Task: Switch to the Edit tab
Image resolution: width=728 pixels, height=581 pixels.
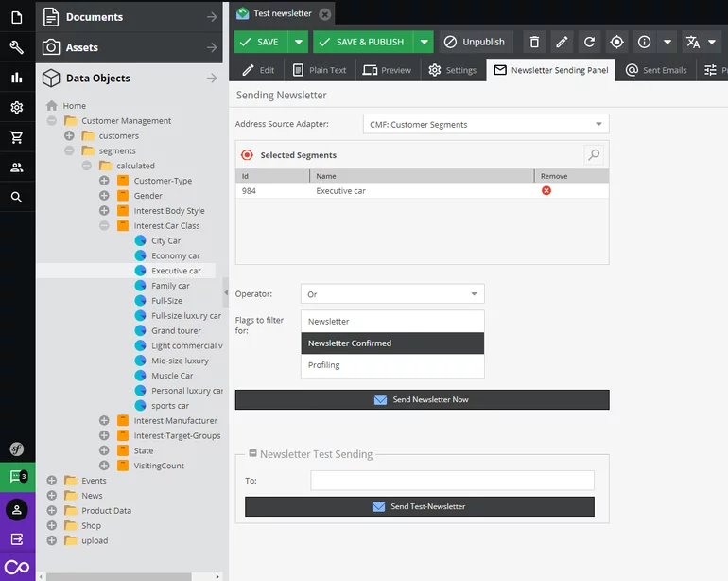Action: [x=259, y=70]
